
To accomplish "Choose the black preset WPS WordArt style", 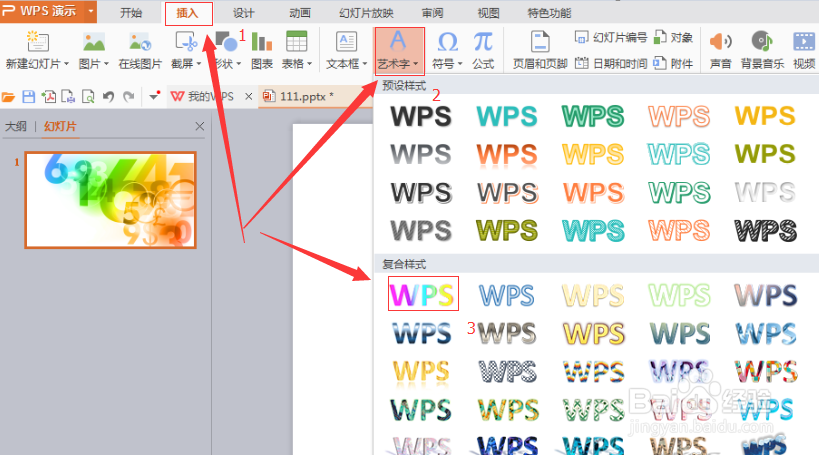I will (421, 116).
